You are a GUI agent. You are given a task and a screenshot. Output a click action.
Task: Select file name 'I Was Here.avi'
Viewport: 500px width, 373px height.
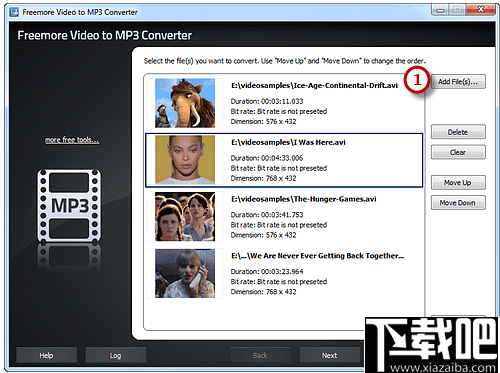288,142
